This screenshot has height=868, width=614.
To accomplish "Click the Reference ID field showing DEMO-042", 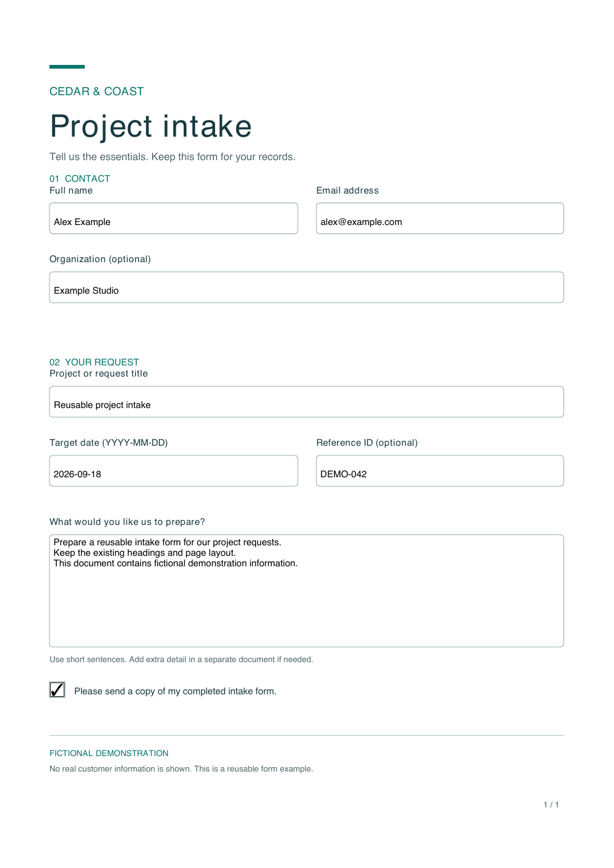I will pos(440,470).
